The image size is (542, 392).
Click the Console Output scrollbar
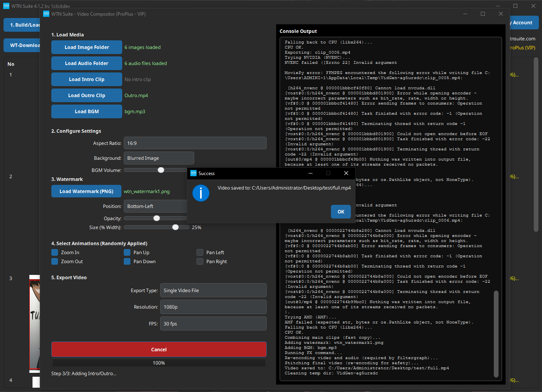[496, 334]
